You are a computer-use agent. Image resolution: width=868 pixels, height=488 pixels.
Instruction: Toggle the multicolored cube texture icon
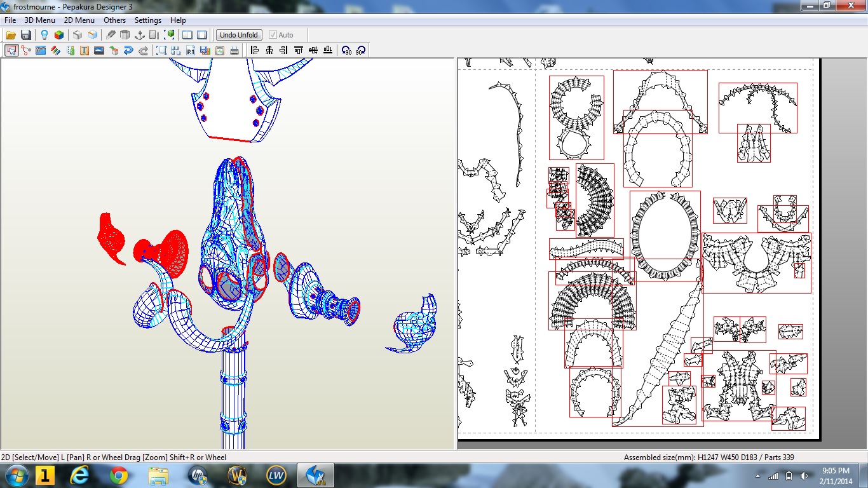pyautogui.click(x=59, y=35)
